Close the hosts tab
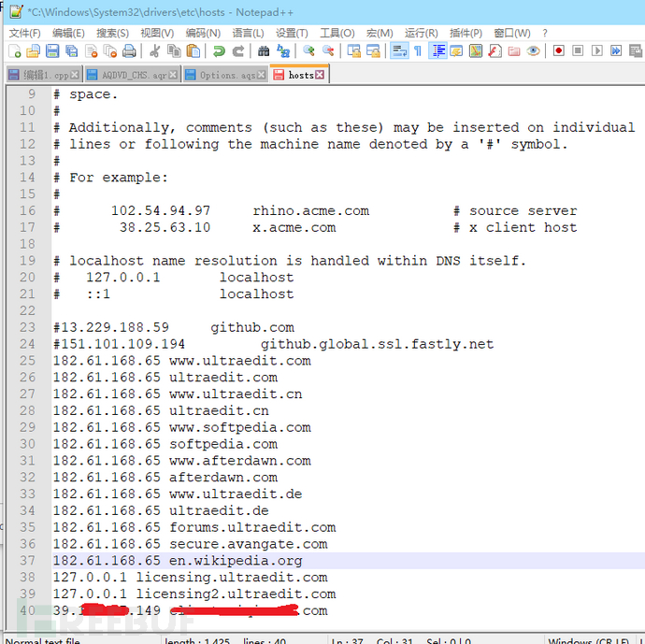This screenshot has height=644, width=645. [x=320, y=75]
